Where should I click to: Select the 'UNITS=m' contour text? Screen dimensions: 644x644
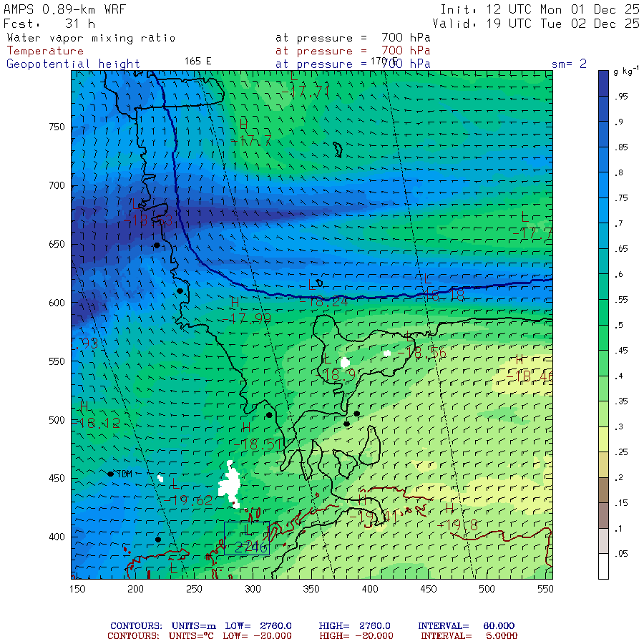pyautogui.click(x=193, y=626)
